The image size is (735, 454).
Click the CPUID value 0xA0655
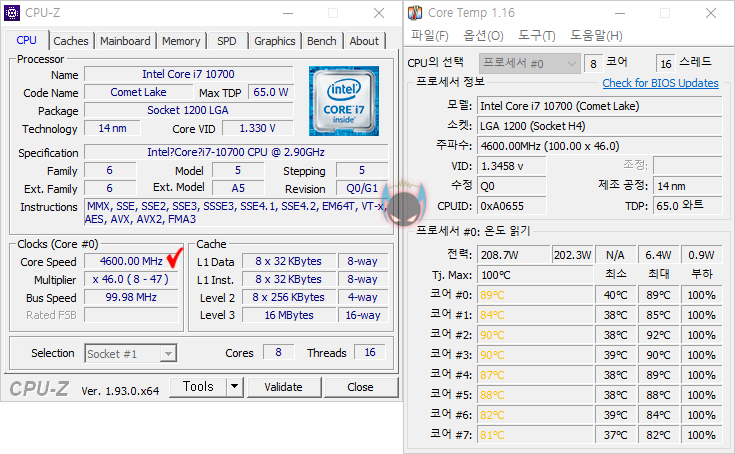pos(512,206)
